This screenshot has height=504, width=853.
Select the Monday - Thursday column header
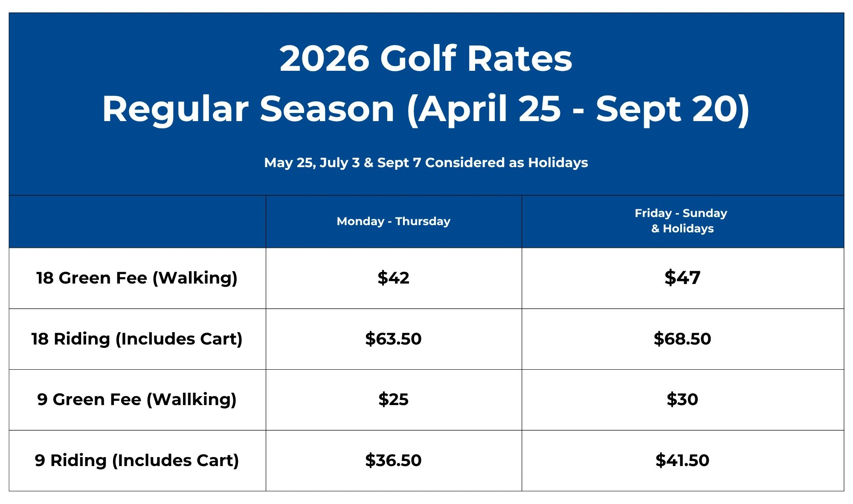tap(393, 221)
